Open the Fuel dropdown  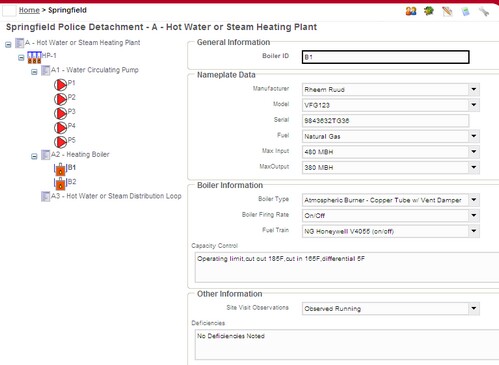(474, 136)
